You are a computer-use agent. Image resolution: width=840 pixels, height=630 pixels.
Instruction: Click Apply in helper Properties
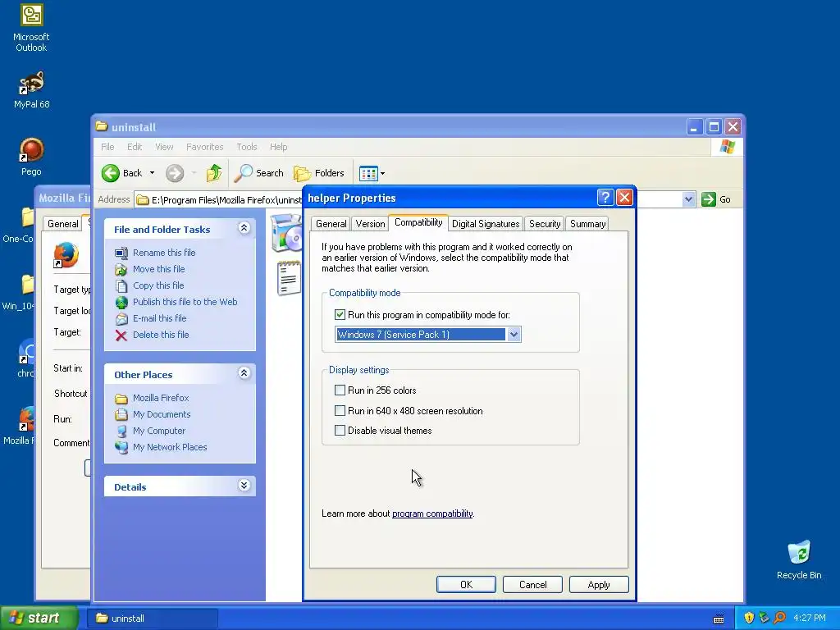pyautogui.click(x=598, y=584)
